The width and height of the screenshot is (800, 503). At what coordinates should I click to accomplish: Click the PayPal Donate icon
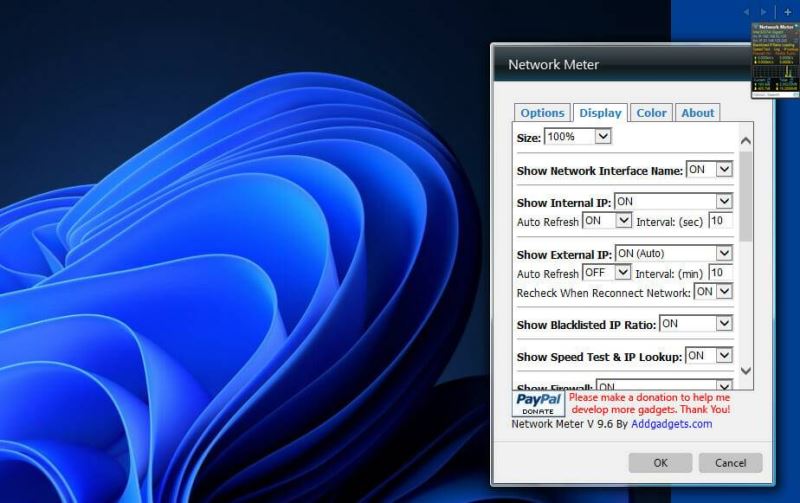pos(539,403)
